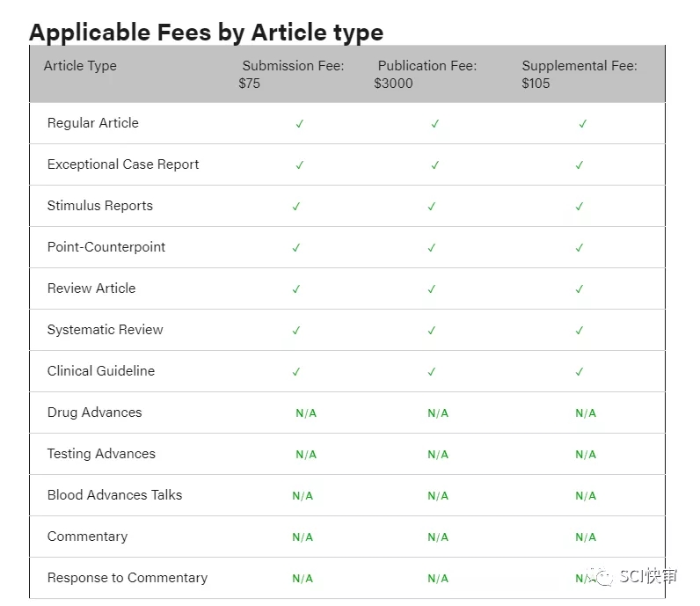The height and width of the screenshot is (606, 700).
Task: Click the Applicable Fees by Article type heading
Action: [206, 33]
